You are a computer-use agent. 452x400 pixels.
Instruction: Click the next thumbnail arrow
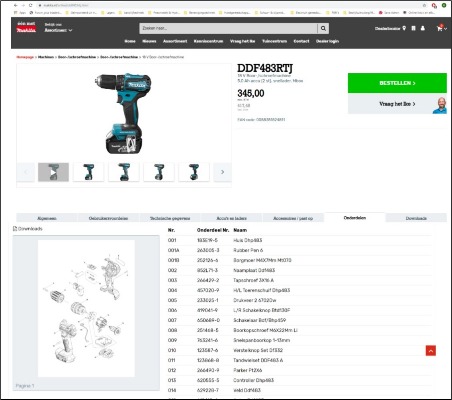point(222,172)
